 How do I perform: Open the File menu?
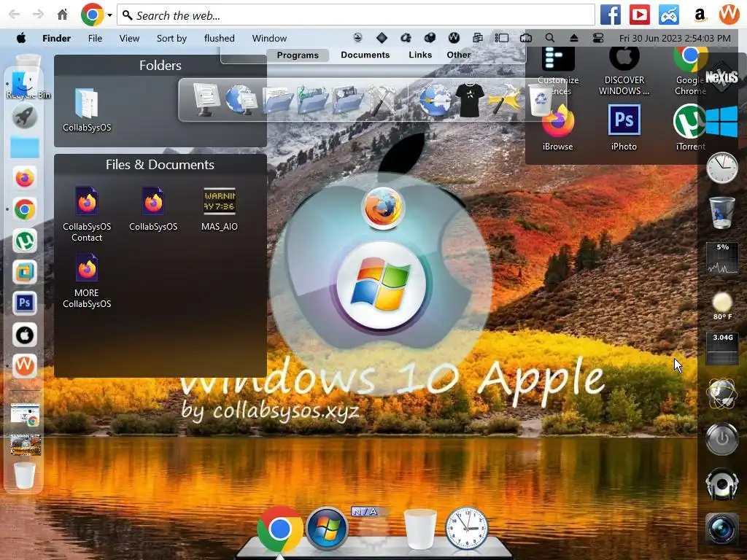tap(95, 38)
